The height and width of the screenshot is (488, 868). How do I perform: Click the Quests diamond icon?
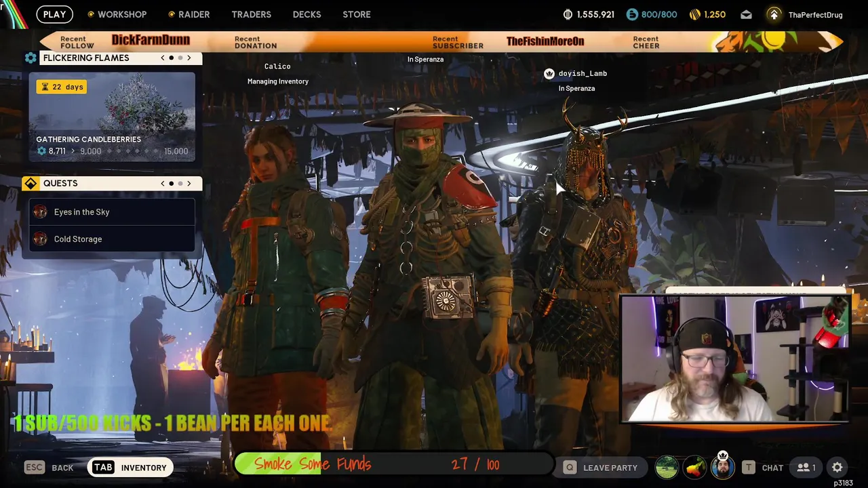[x=31, y=184]
